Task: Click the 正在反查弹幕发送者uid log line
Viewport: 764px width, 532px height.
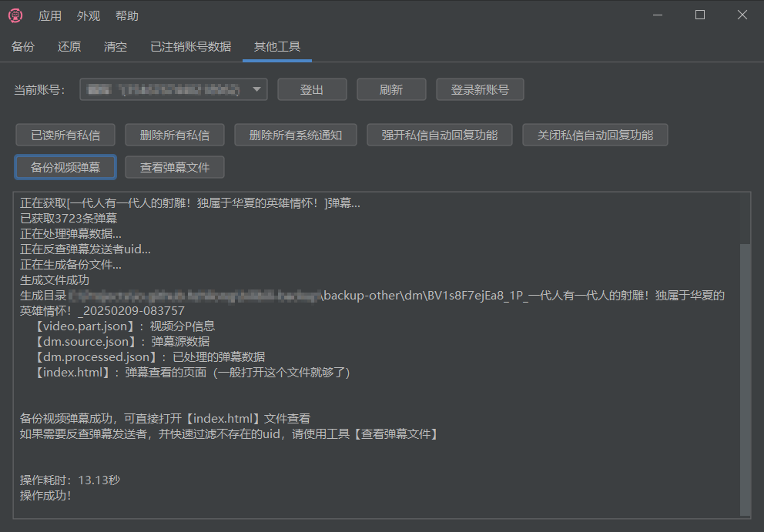Action: (85, 249)
